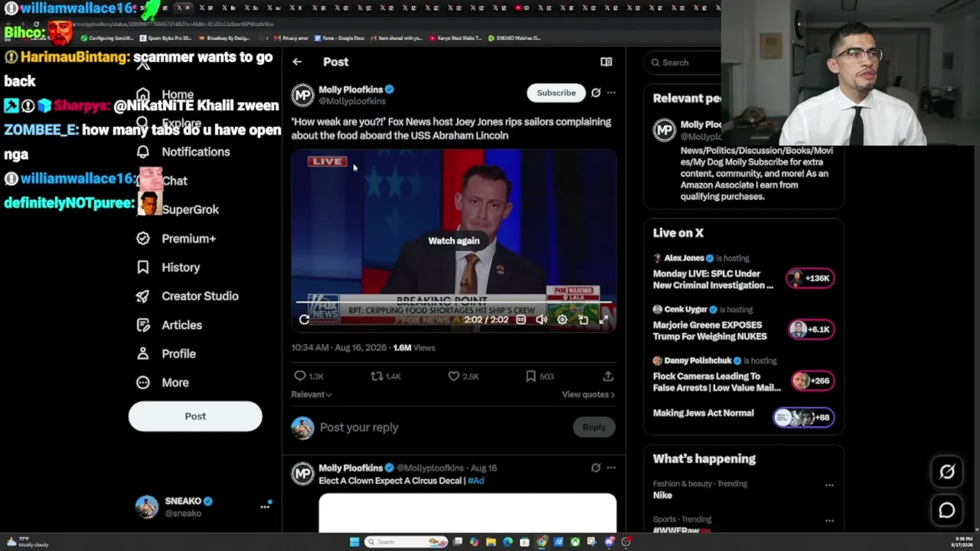The image size is (980, 551).
Task: Click the Notifications bell icon
Action: click(143, 152)
